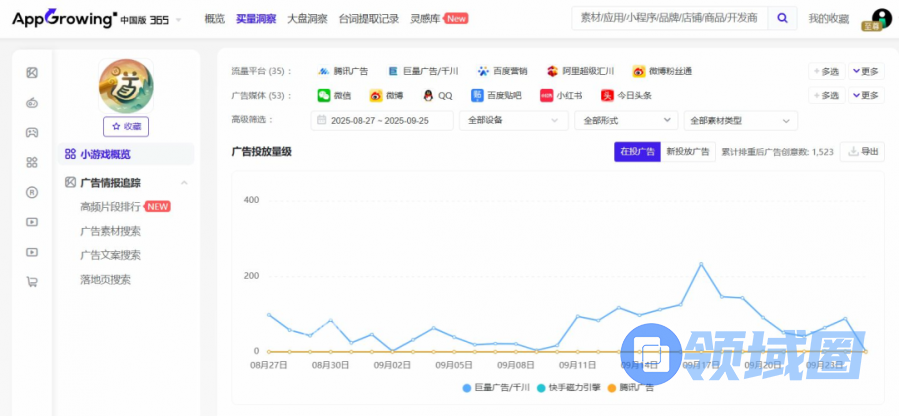
Task: Open 广告素材搜索 in the side menu
Action: (110, 231)
